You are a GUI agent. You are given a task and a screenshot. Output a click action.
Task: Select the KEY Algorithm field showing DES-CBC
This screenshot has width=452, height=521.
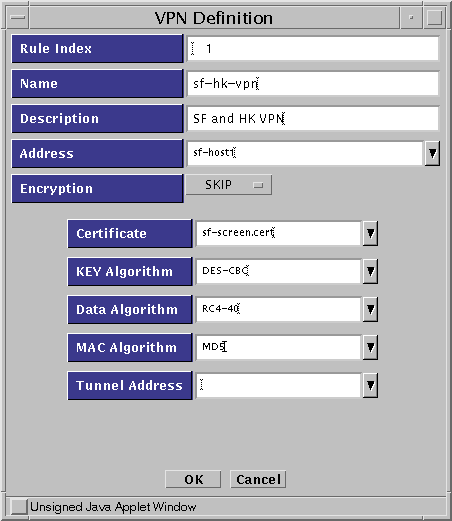tap(279, 271)
